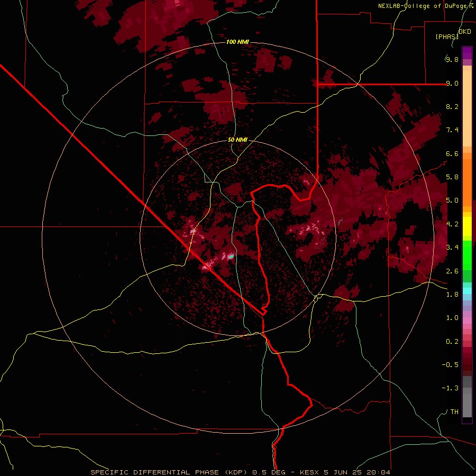Viewport: 476px width, 476px height.
Task: Click the 5.8 value on color scale
Action: pyautogui.click(x=452, y=177)
